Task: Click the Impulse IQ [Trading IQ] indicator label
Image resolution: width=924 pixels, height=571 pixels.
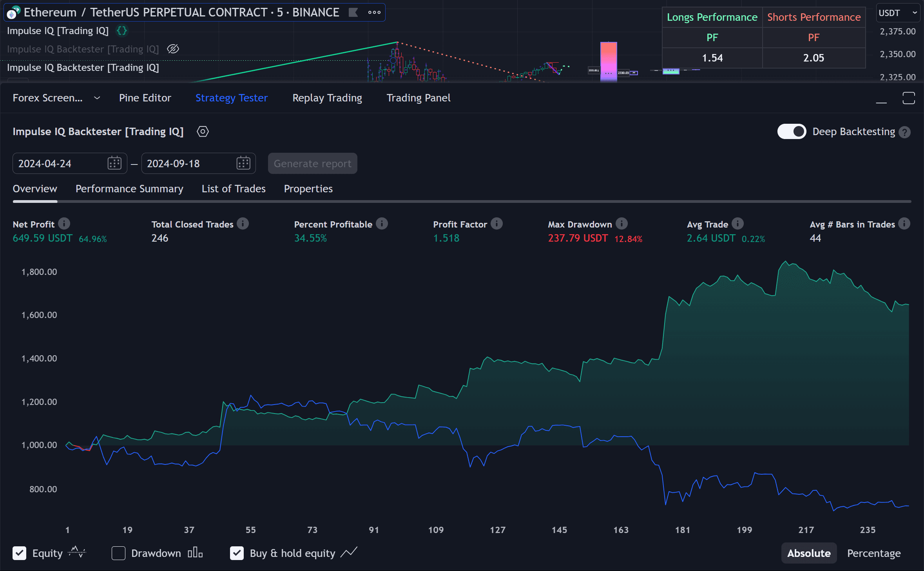Action: coord(58,31)
